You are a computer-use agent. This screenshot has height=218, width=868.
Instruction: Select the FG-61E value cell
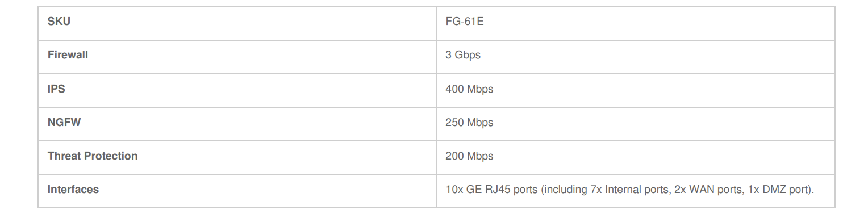(635, 23)
